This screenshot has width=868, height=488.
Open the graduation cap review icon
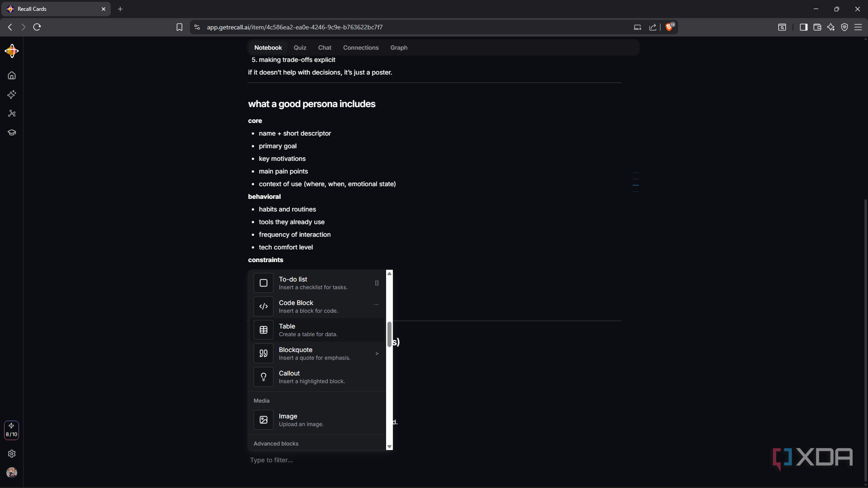click(12, 132)
